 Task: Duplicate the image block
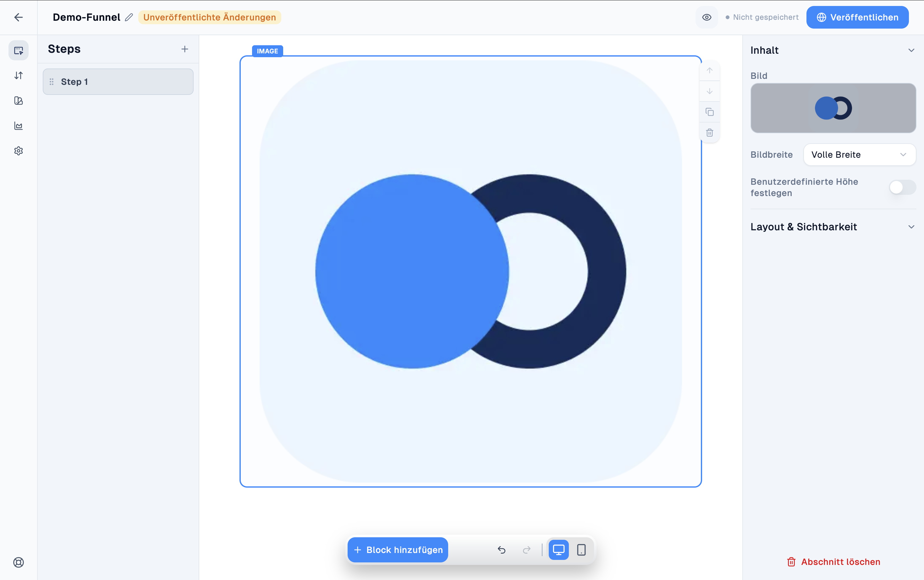pyautogui.click(x=710, y=112)
